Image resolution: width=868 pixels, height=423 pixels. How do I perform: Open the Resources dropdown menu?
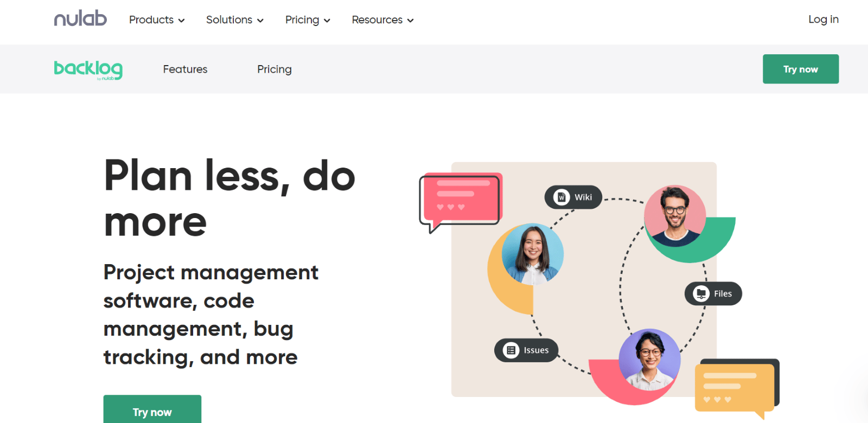click(382, 20)
